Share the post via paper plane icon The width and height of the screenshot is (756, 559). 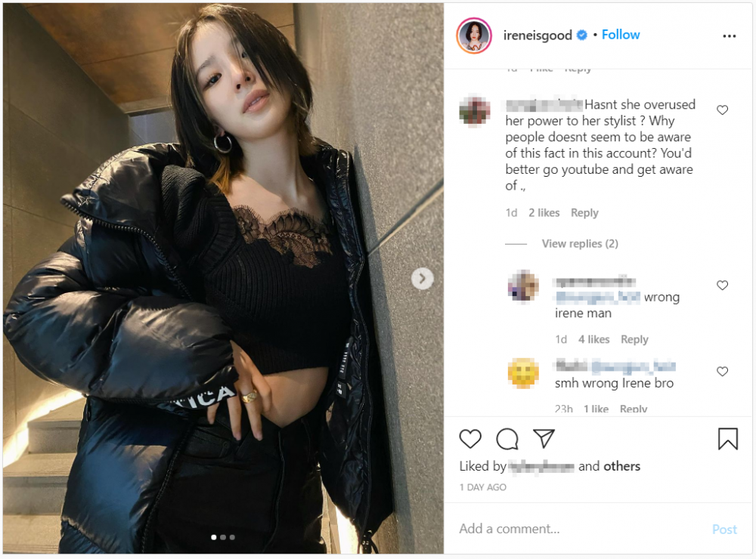point(544,438)
